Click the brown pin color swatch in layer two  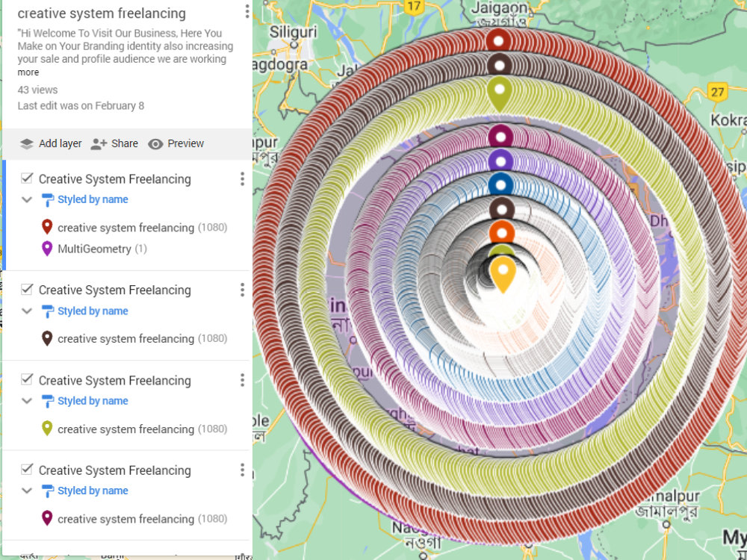(47, 338)
